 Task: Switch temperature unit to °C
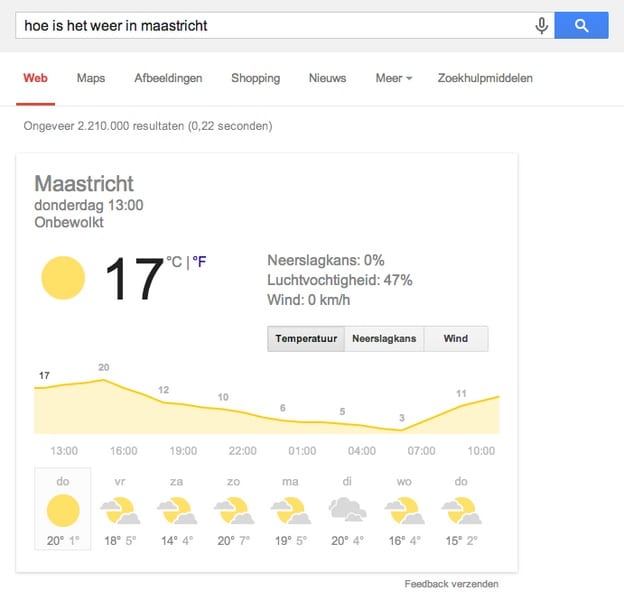coord(174,262)
